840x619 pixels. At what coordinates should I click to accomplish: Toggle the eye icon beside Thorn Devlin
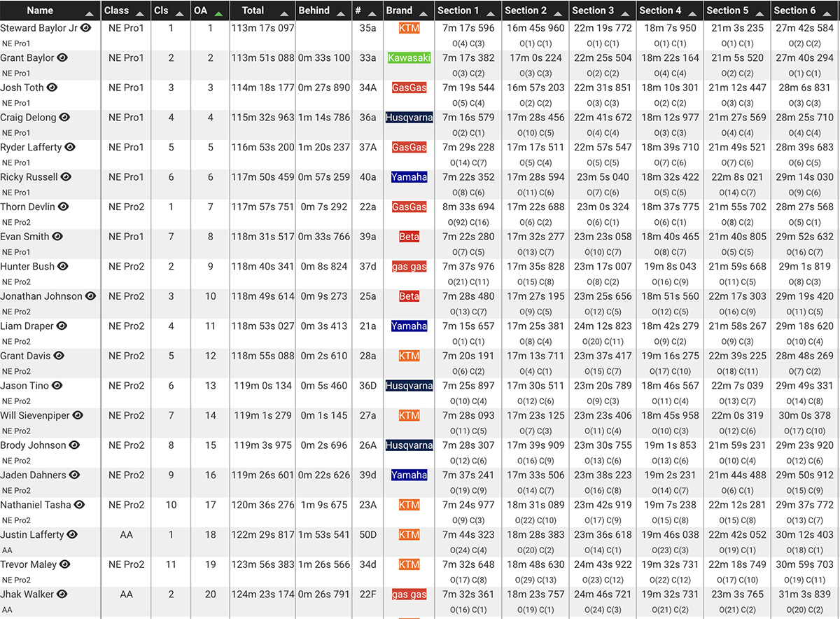63,207
